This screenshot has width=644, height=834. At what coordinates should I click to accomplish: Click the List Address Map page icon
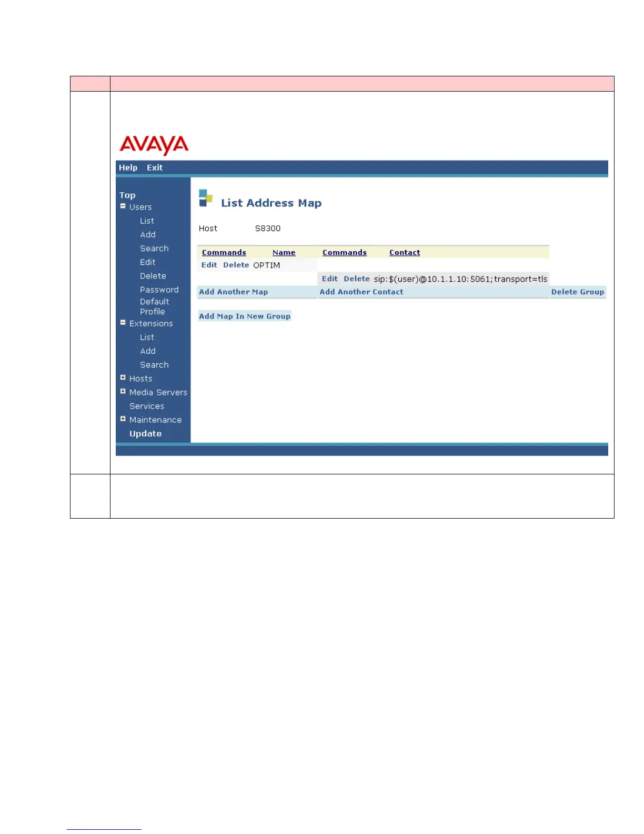(206, 198)
